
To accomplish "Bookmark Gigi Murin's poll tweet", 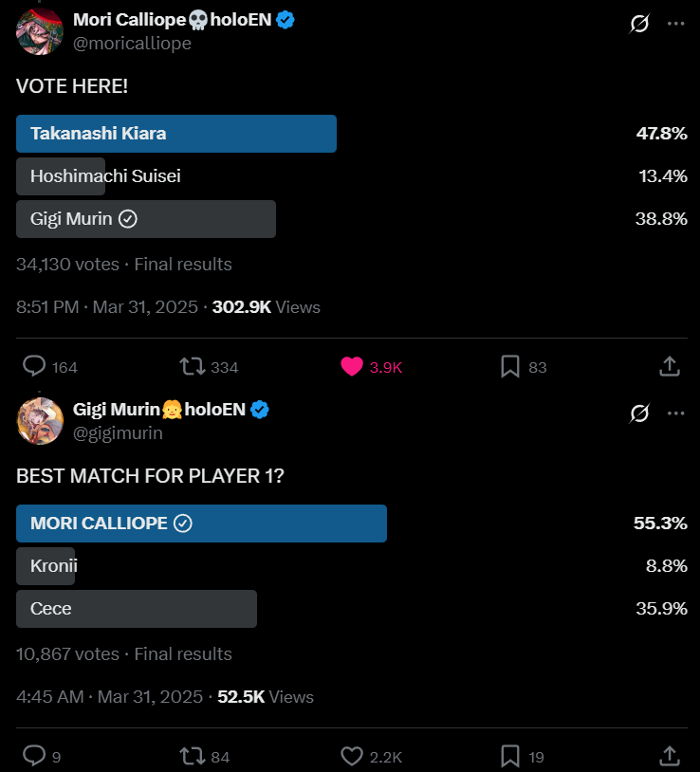I will (x=510, y=756).
